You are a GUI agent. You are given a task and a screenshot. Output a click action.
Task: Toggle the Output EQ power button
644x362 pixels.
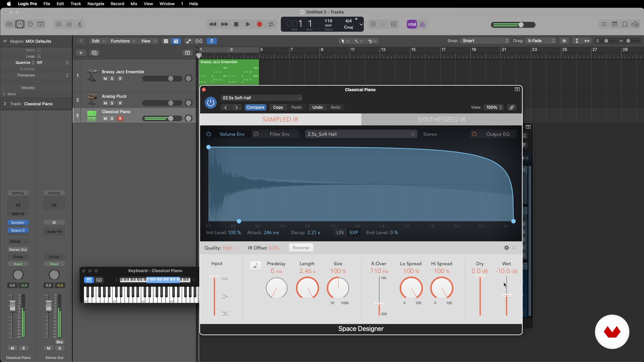click(x=474, y=134)
